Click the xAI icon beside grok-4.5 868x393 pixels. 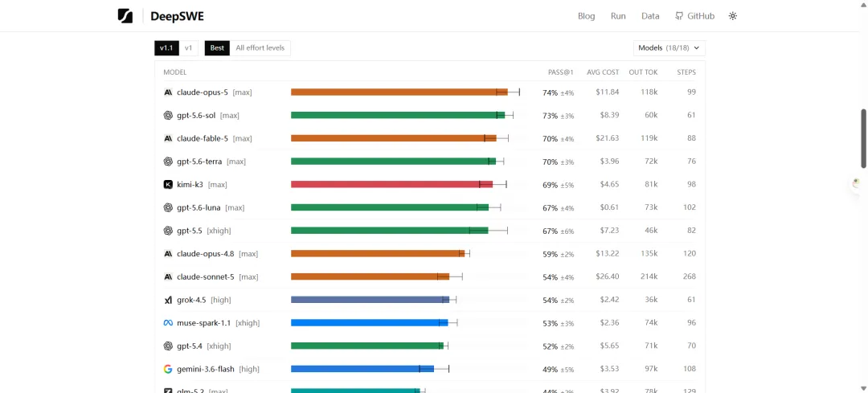pyautogui.click(x=168, y=300)
